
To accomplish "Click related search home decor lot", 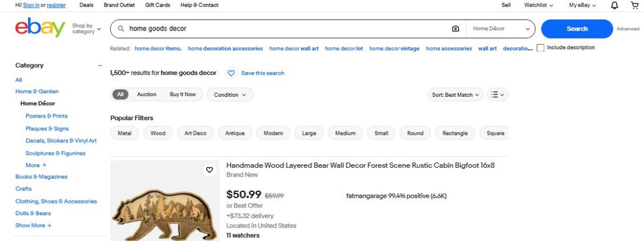I will coord(344,49).
